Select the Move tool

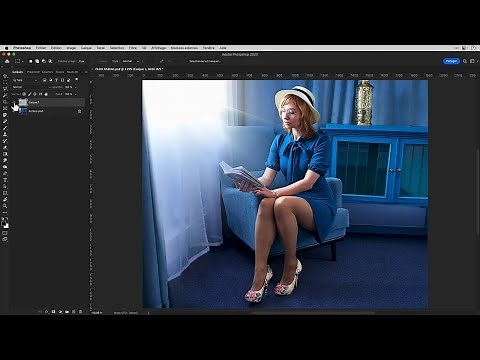coord(5,76)
